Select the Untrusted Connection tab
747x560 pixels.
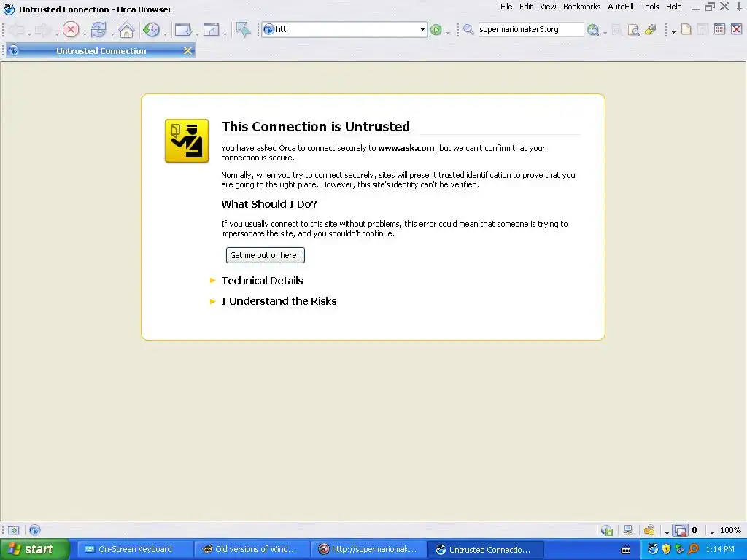pos(101,51)
